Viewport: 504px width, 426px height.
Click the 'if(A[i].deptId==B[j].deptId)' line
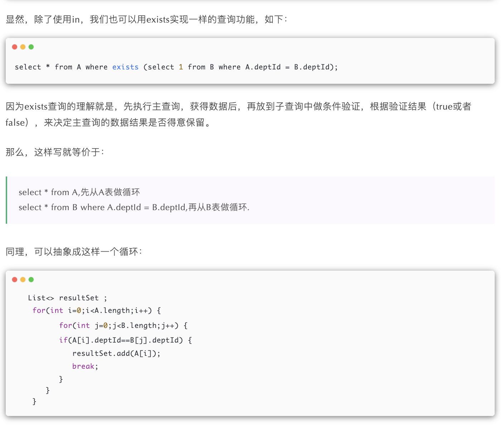pyautogui.click(x=125, y=340)
